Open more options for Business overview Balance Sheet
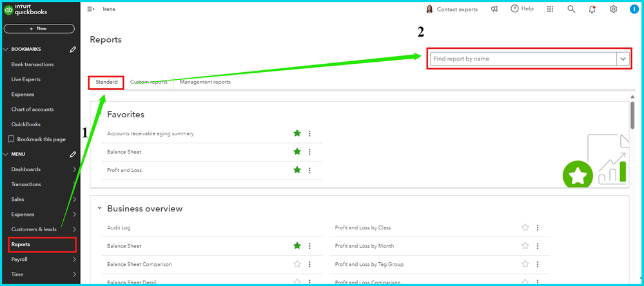The image size is (644, 286). coord(309,246)
